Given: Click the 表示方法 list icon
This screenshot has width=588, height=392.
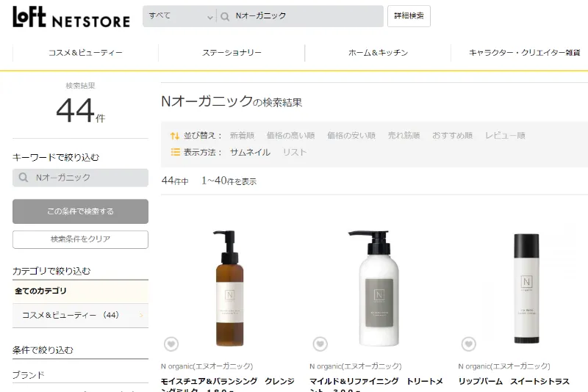Looking at the screenshot, I should coord(175,152).
